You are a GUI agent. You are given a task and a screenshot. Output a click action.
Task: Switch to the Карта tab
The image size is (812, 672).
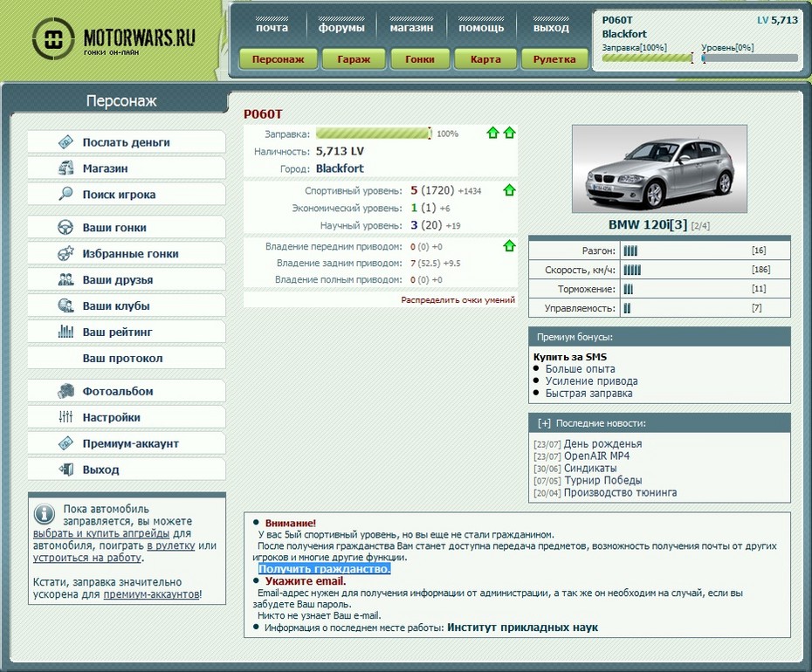pyautogui.click(x=485, y=59)
